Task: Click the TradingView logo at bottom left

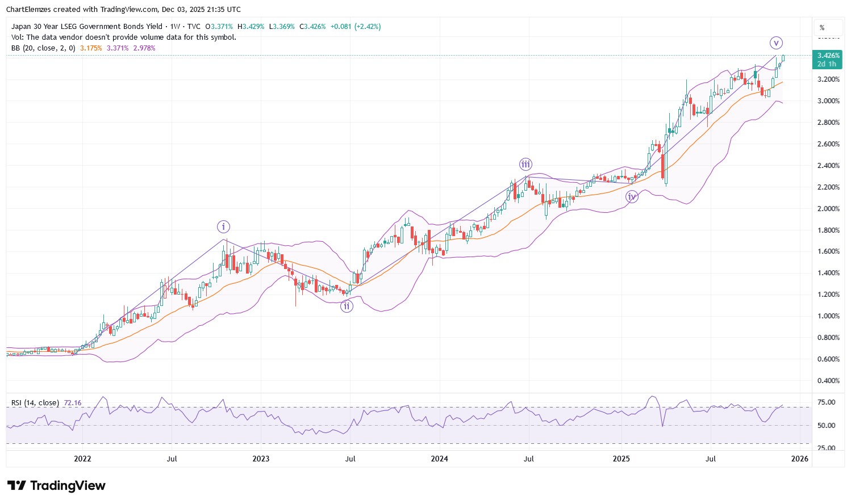Action: (x=56, y=486)
